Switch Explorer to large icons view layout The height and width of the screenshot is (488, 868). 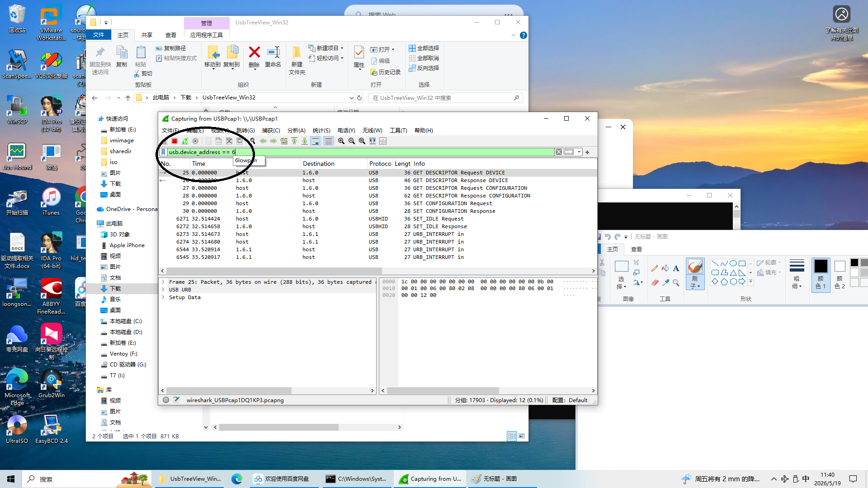click(x=522, y=436)
